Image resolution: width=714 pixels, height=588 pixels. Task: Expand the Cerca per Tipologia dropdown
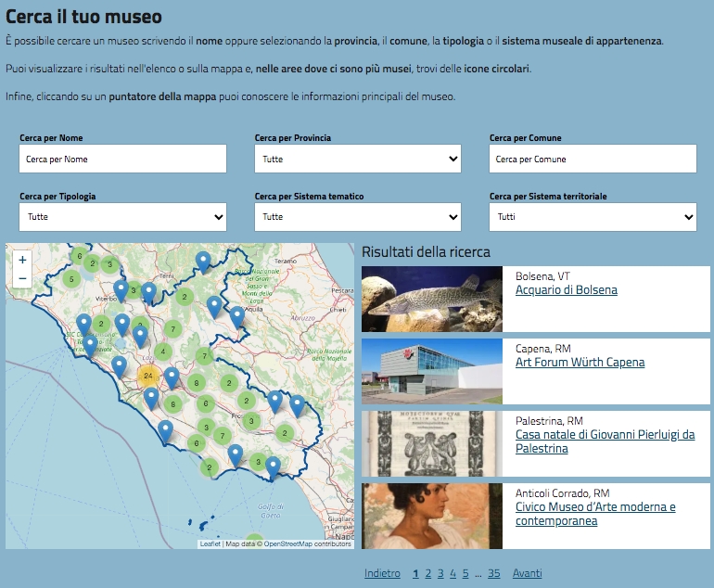point(122,216)
